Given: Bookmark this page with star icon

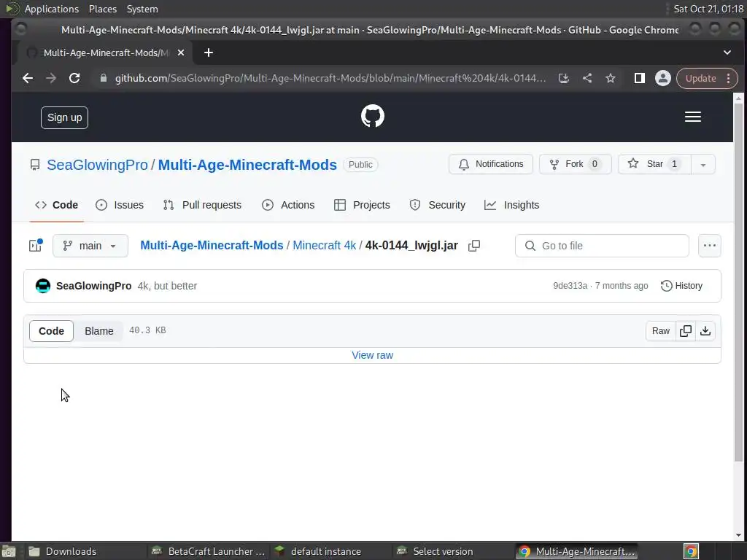Looking at the screenshot, I should (x=611, y=78).
